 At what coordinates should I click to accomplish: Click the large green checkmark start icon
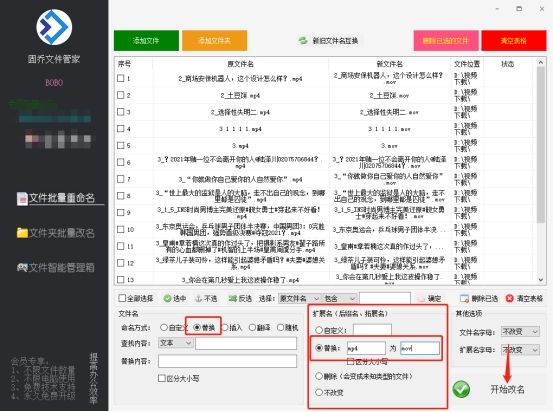461,389
